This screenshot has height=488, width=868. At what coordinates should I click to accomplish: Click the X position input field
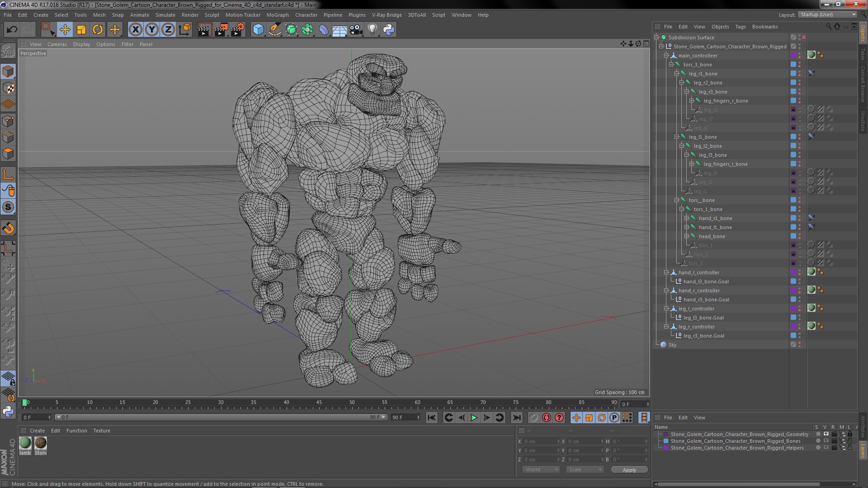pos(542,441)
